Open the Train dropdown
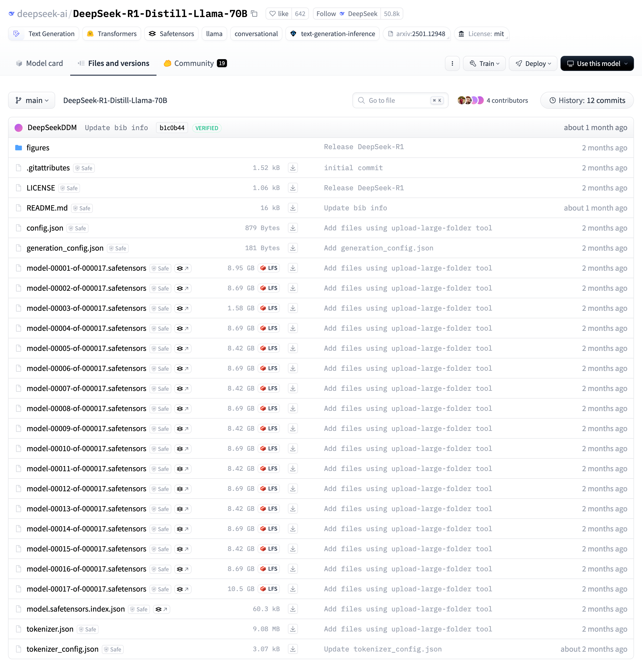Image resolution: width=642 pixels, height=672 pixels. coord(484,64)
